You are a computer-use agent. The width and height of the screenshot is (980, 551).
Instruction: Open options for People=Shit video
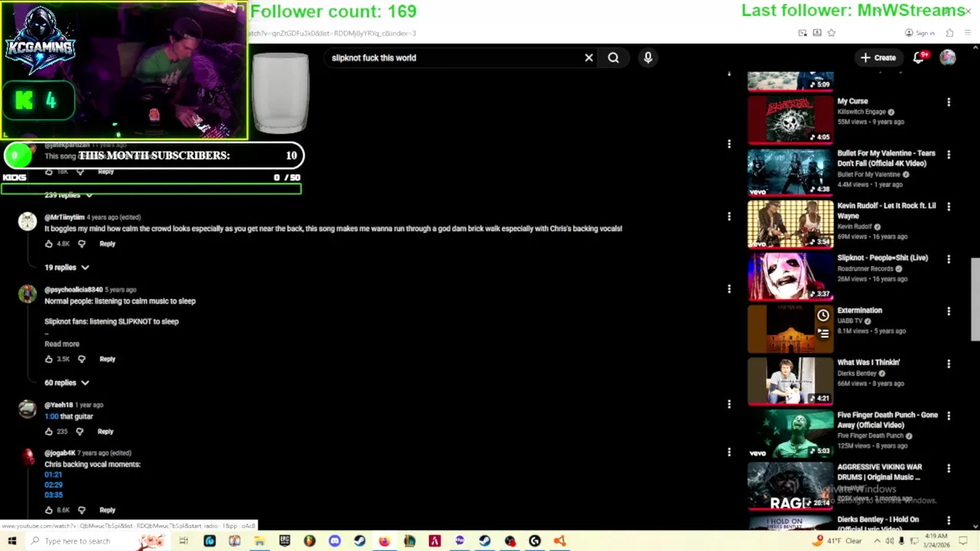(949, 259)
